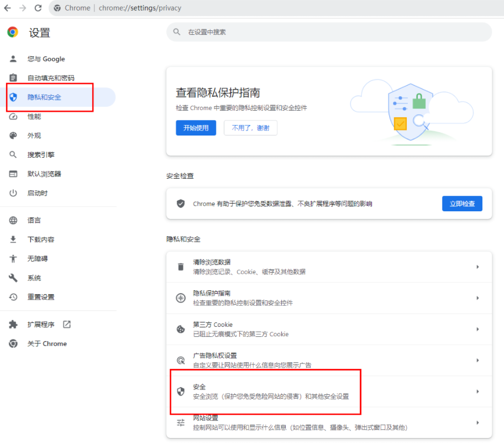Image resolution: width=504 pixels, height=443 pixels.
Task: Click the power icon for 启动时
Action: coord(13,193)
